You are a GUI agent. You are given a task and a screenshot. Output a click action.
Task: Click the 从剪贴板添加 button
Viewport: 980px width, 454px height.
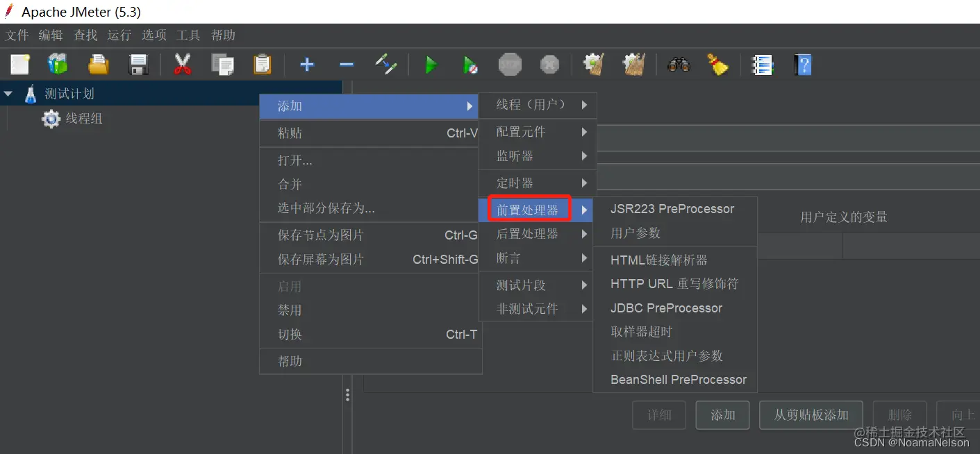(811, 414)
